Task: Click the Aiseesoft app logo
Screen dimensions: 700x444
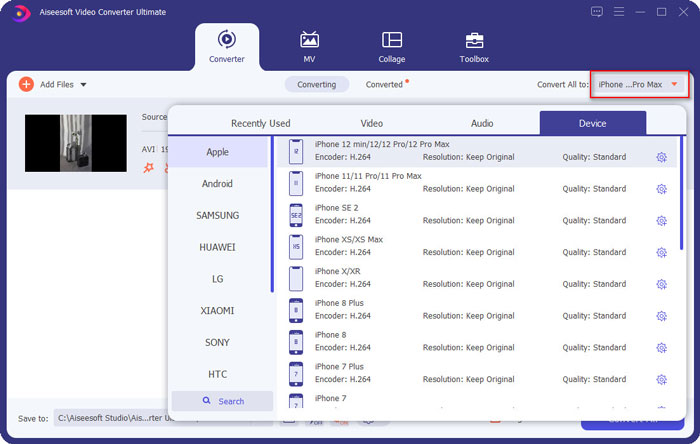Action: pos(20,12)
